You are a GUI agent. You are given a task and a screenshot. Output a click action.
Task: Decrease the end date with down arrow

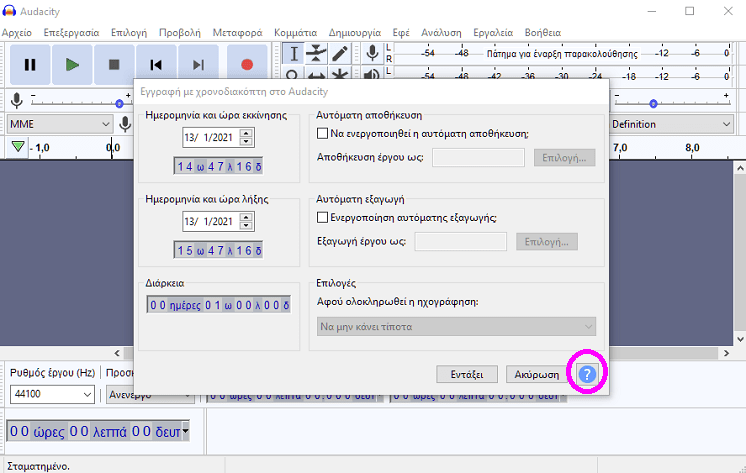point(246,226)
